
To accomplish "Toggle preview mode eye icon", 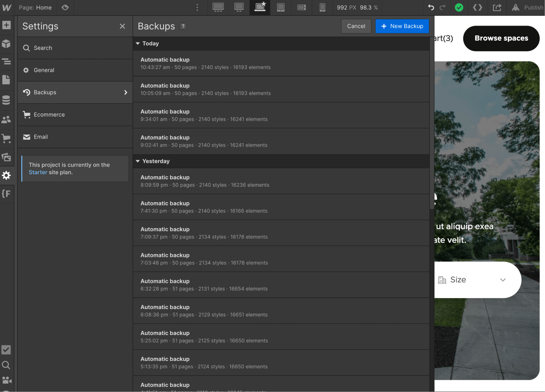I will [65, 7].
